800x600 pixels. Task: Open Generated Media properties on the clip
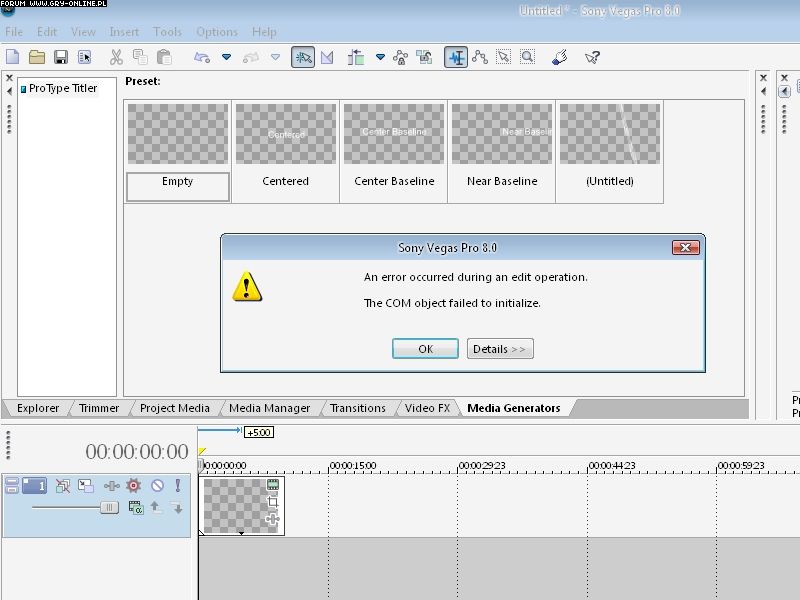pos(273,485)
